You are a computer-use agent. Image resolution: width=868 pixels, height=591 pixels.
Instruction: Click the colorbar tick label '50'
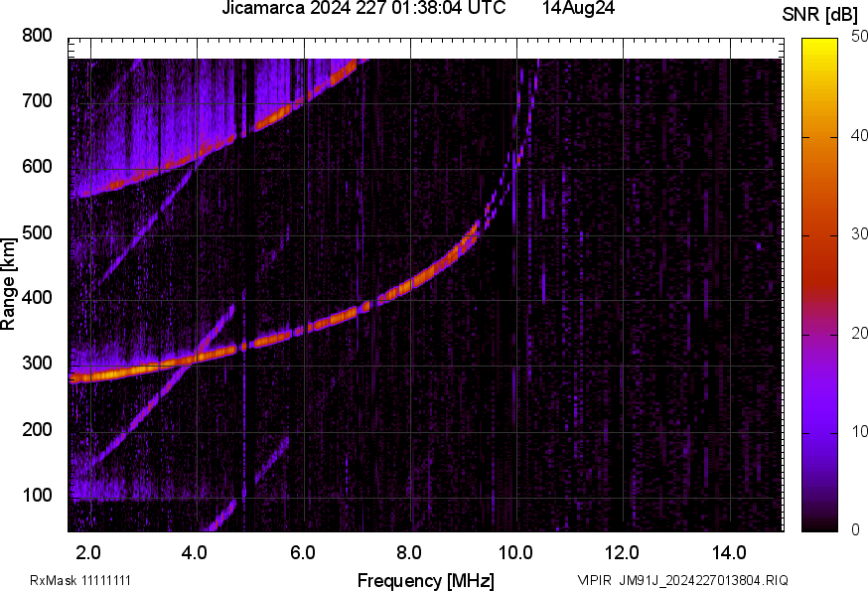[859, 37]
